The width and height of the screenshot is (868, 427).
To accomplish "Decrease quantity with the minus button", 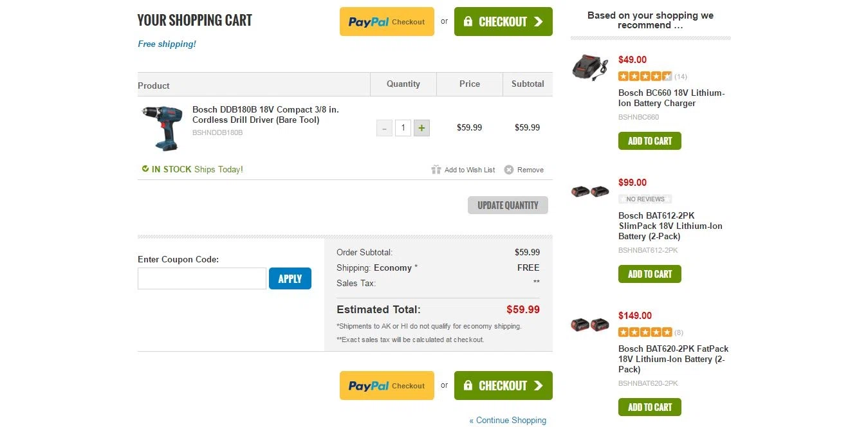I will coord(384,128).
